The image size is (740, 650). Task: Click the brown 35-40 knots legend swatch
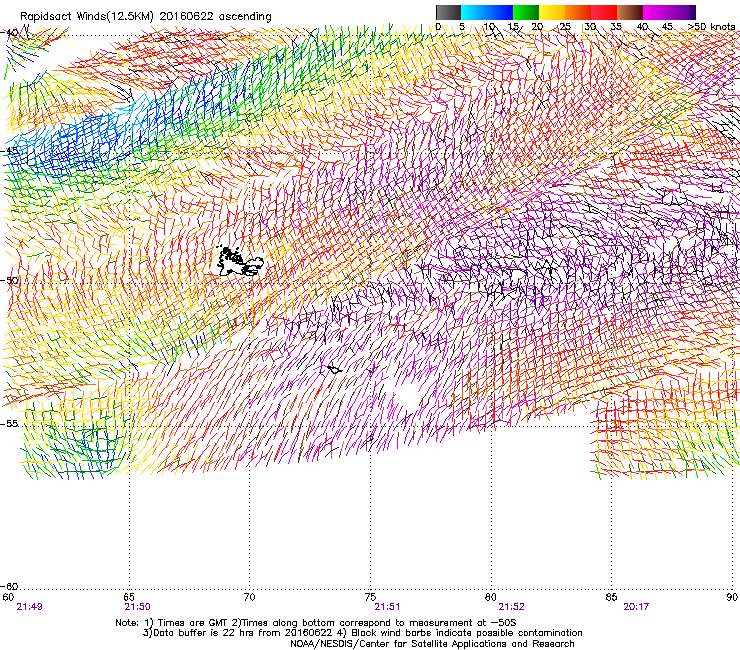click(x=630, y=12)
